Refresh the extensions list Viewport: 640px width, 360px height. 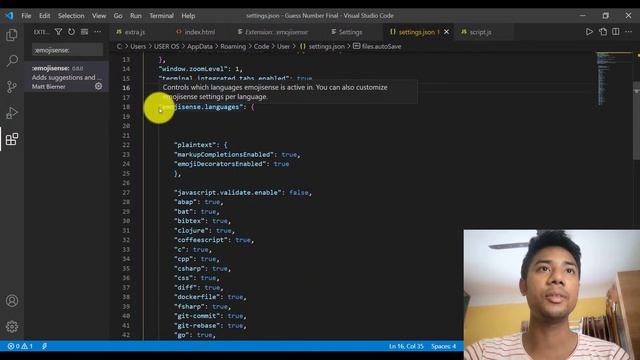(x=71, y=32)
